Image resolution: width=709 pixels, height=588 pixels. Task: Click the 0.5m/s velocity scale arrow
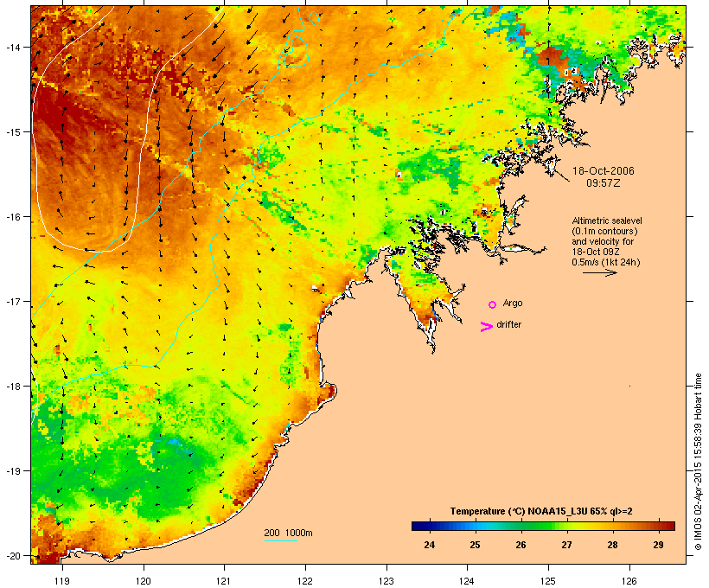(600, 272)
